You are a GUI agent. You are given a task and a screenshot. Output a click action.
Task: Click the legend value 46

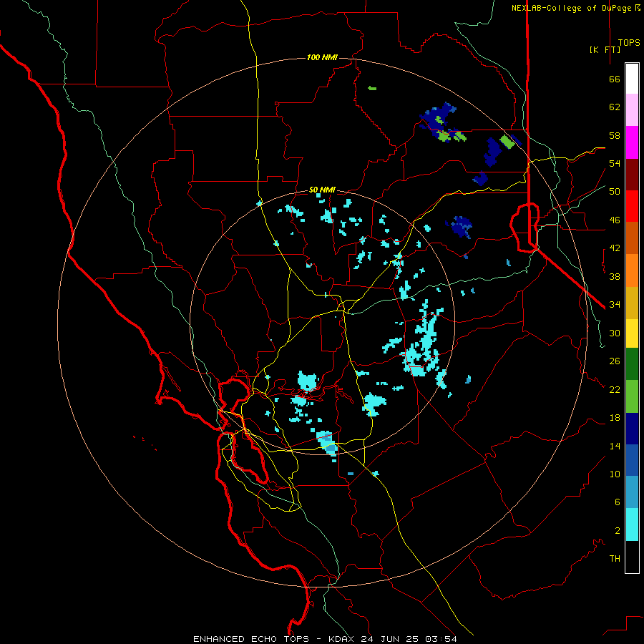pyautogui.click(x=615, y=220)
